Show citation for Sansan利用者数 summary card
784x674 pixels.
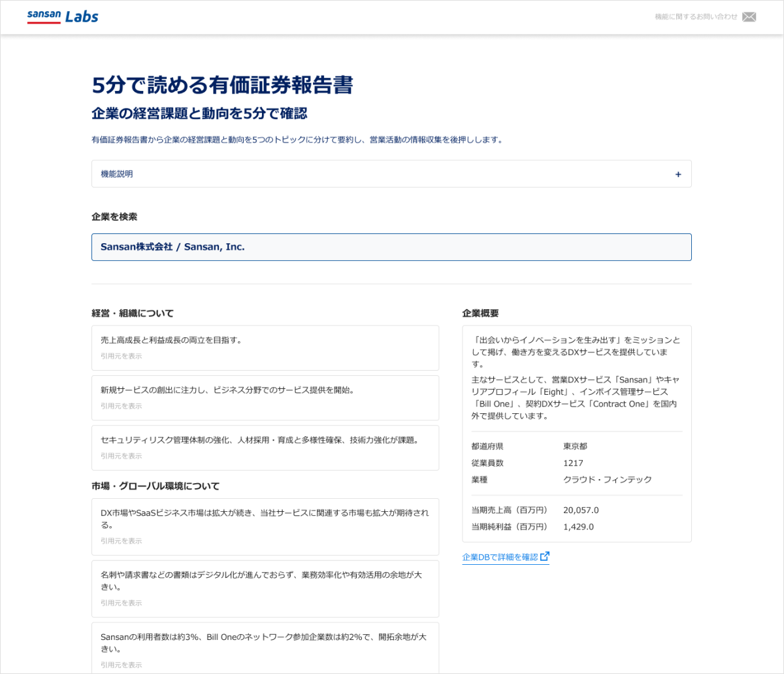pos(121,664)
